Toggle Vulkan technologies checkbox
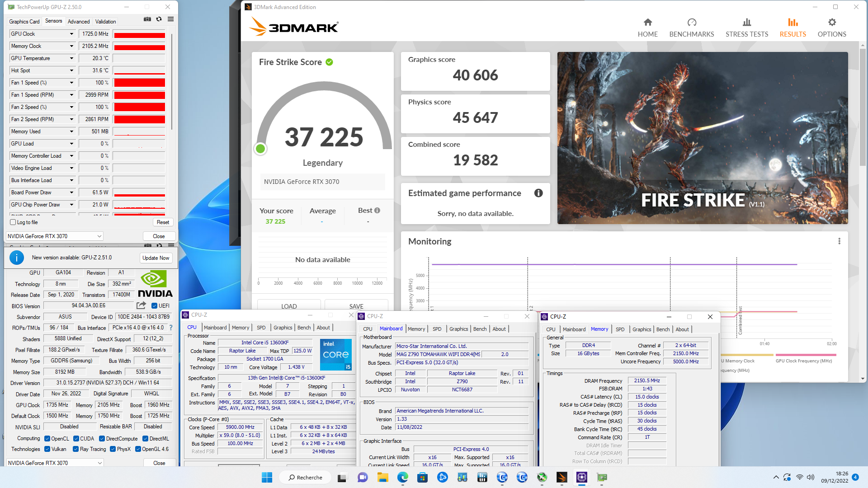The width and height of the screenshot is (868, 488). (47, 449)
